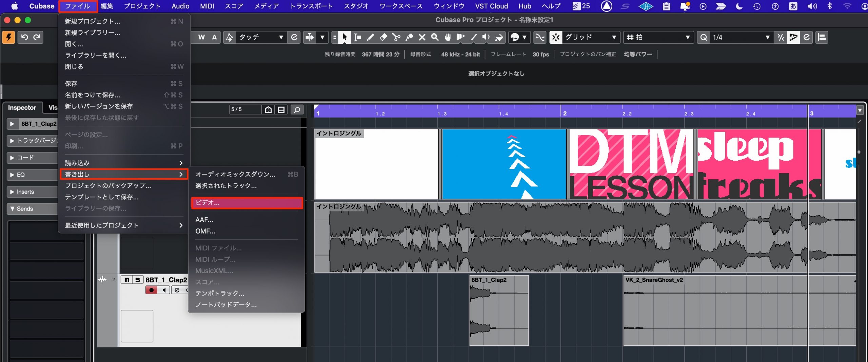868x362 pixels.
Task: Click the Bluetooth icon in macOS menu bar
Action: (829, 6)
